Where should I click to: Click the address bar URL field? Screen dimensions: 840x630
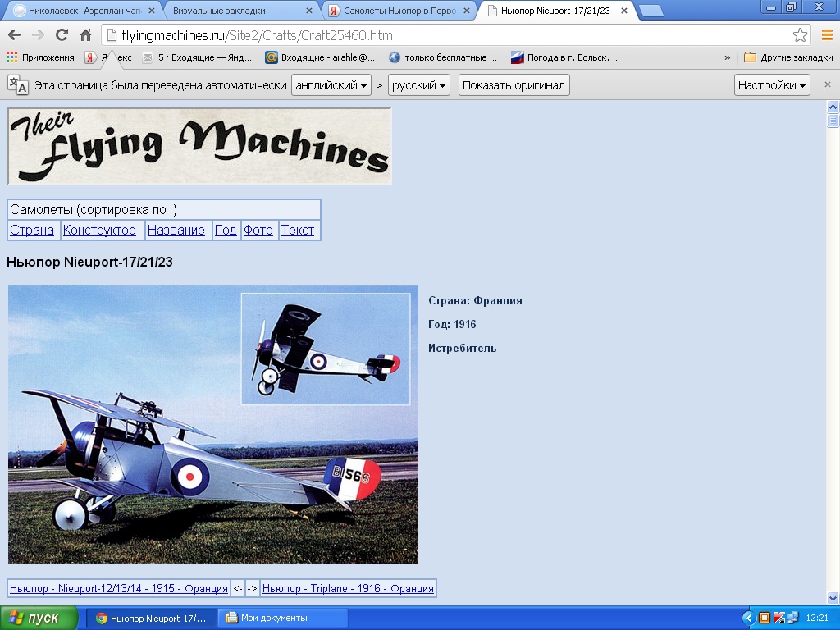coord(451,35)
